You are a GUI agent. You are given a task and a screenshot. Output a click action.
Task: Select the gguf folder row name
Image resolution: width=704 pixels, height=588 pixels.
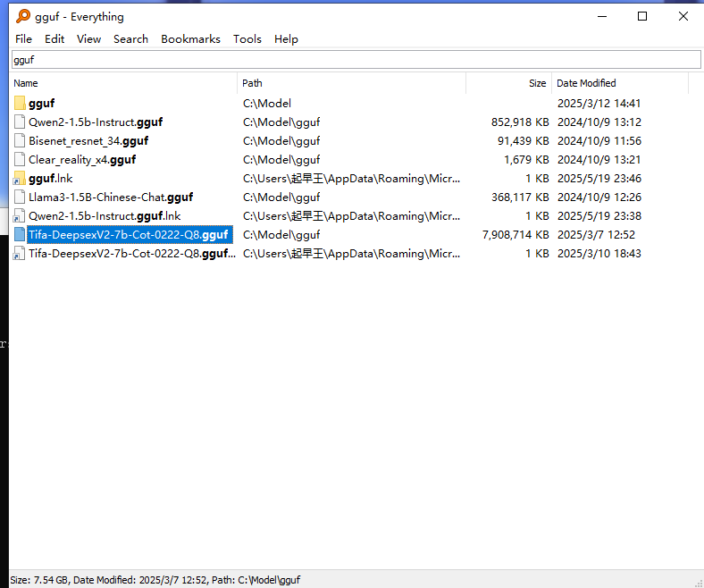41,104
